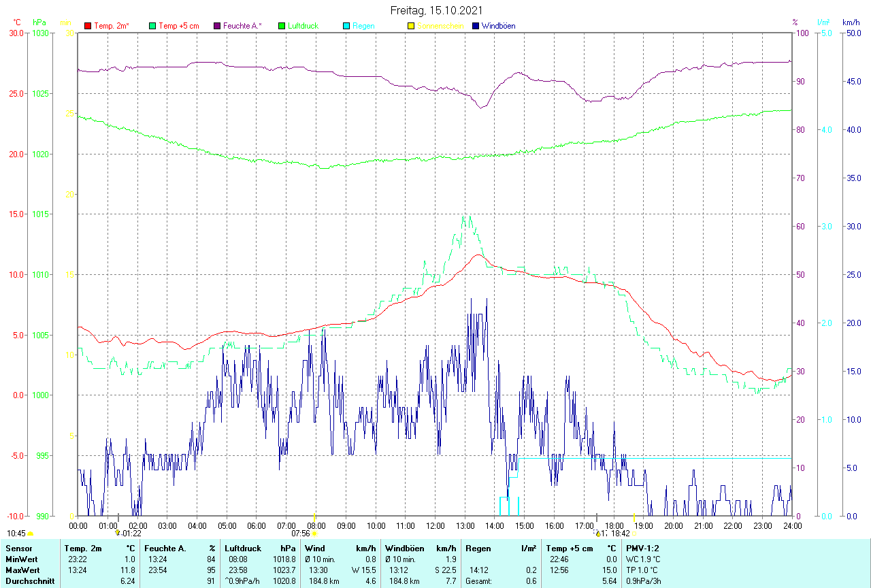Select the 'Luftdruck' legend label
This screenshot has width=871, height=588.
click(x=303, y=26)
